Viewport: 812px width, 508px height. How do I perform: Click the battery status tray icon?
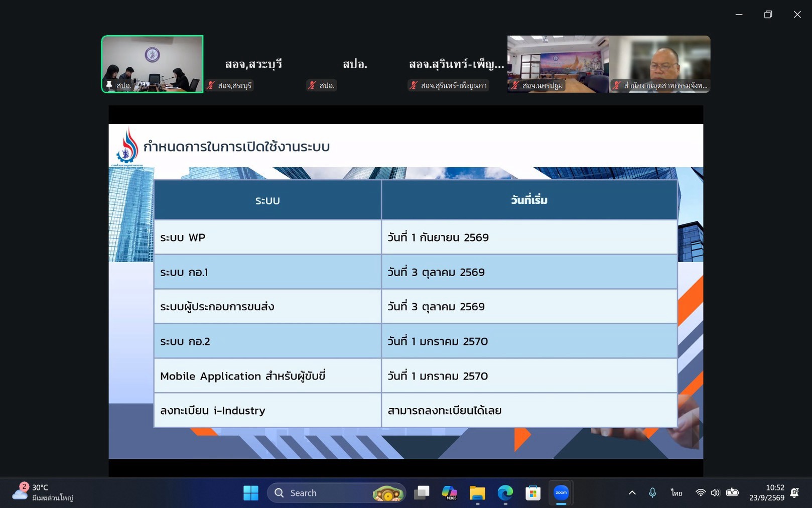pos(732,492)
